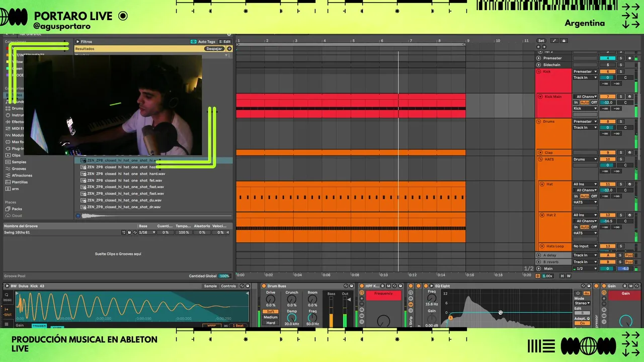644x362 pixels.
Task: Arm the Premaster track for recording
Action: pos(629,58)
